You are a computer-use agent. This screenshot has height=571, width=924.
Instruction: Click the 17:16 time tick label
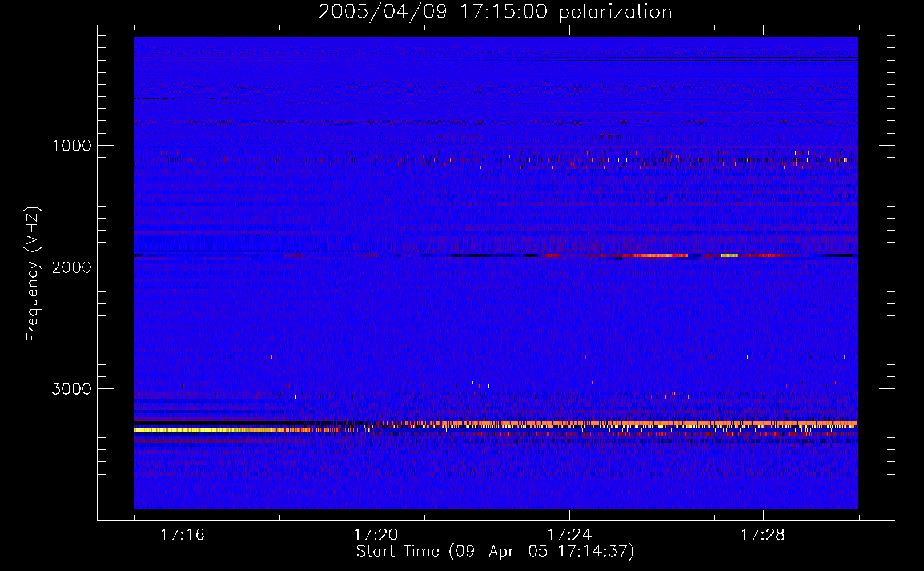coord(182,535)
